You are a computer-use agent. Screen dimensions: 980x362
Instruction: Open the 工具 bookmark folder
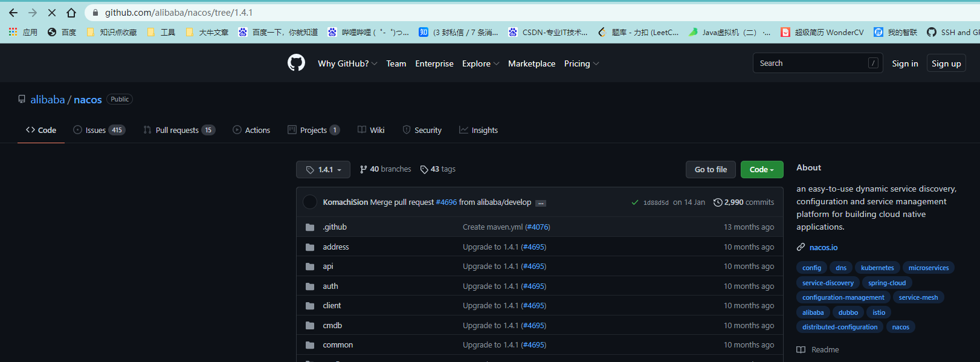161,32
